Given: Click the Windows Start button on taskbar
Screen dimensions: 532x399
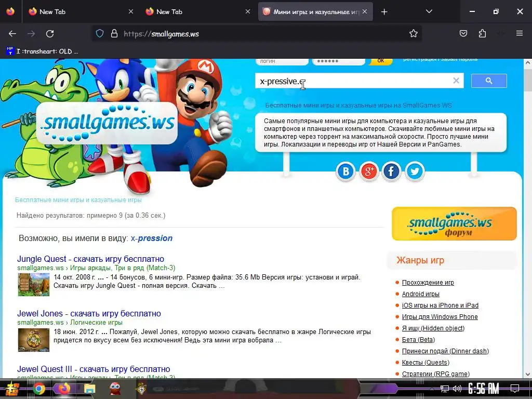Looking at the screenshot, I should (x=12, y=389).
